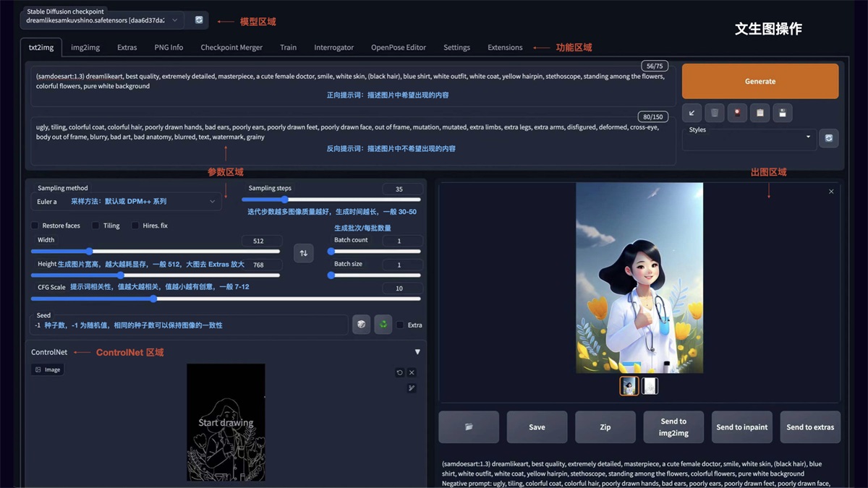
Task: Click Send to inpaint
Action: 741,427
